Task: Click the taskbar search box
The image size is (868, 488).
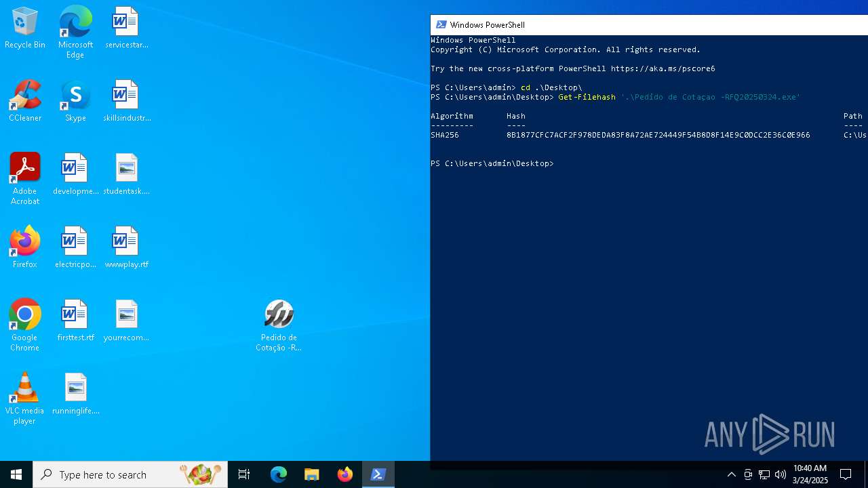Action: click(130, 474)
